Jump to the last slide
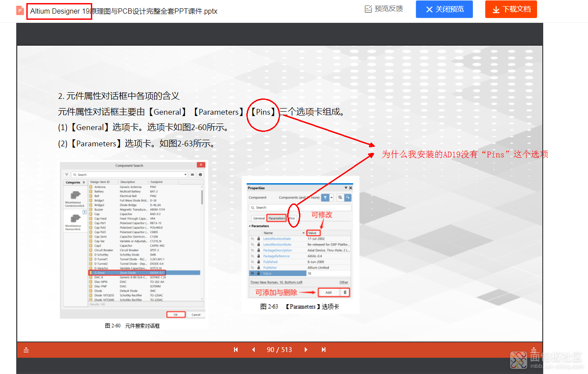Image resolution: width=588 pixels, height=374 pixels. coord(324,350)
